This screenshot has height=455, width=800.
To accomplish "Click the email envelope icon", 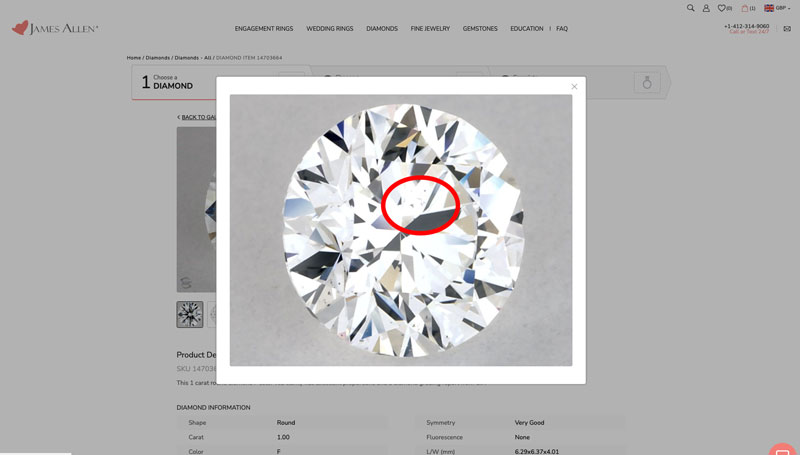I will tap(787, 29).
